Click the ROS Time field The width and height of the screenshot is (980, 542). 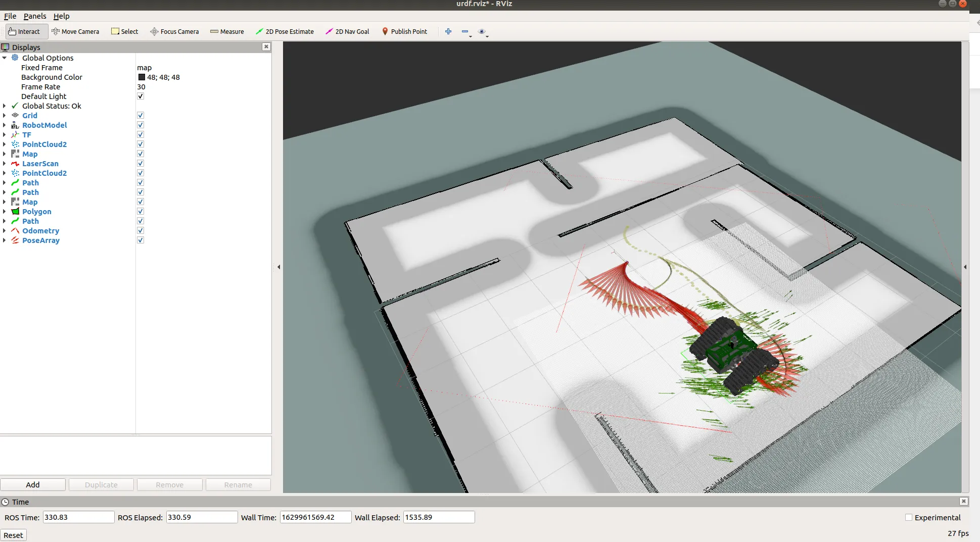click(78, 517)
